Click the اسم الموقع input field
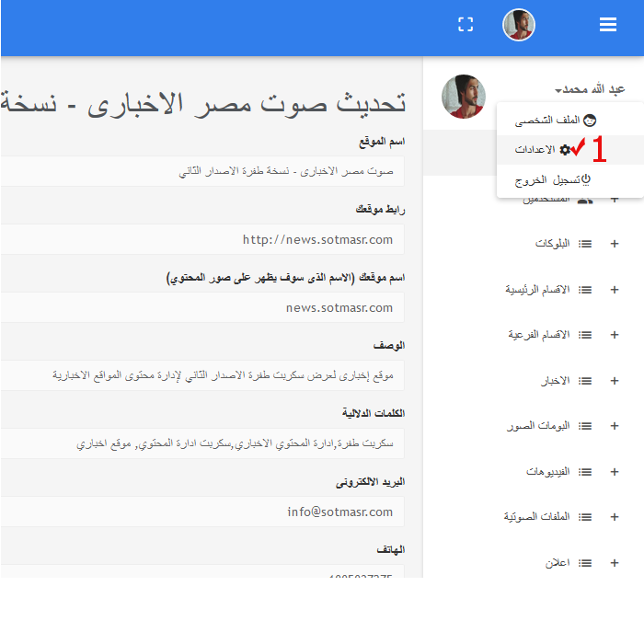The image size is (644, 644). click(x=202, y=171)
